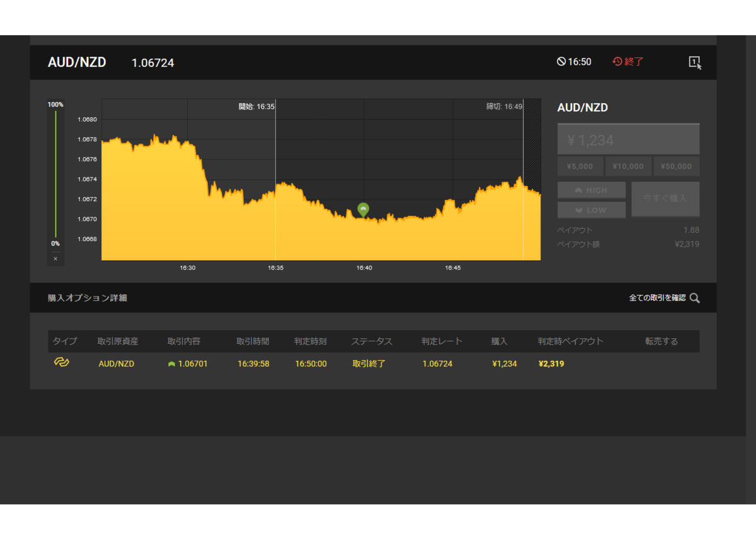Click the 今すぐ購入 buy now button
The height and width of the screenshot is (539, 756).
(665, 199)
